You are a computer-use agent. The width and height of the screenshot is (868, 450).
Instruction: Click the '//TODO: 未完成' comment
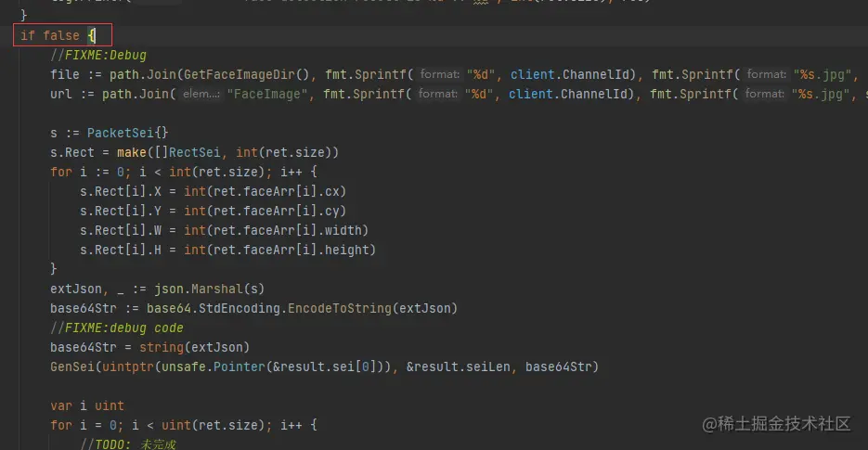pyautogui.click(x=128, y=444)
